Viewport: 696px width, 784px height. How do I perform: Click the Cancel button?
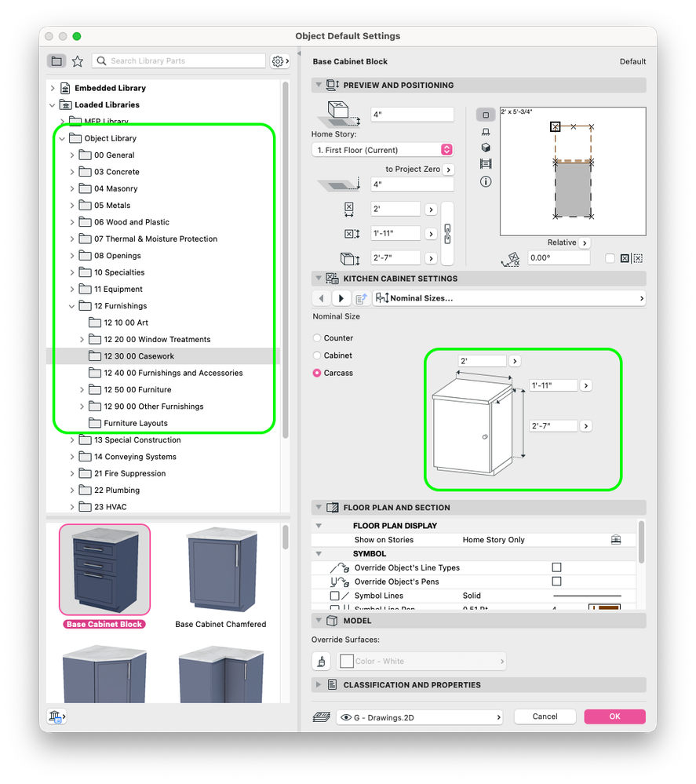point(545,717)
